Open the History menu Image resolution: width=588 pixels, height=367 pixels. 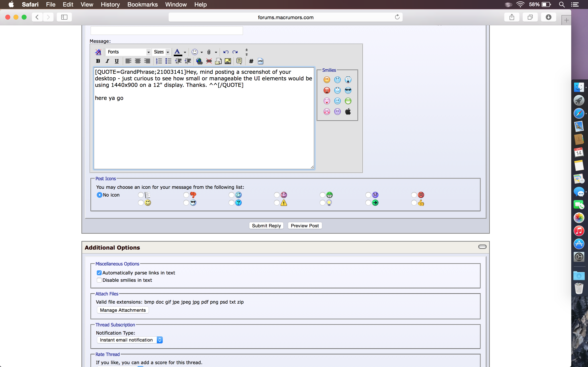click(x=110, y=4)
